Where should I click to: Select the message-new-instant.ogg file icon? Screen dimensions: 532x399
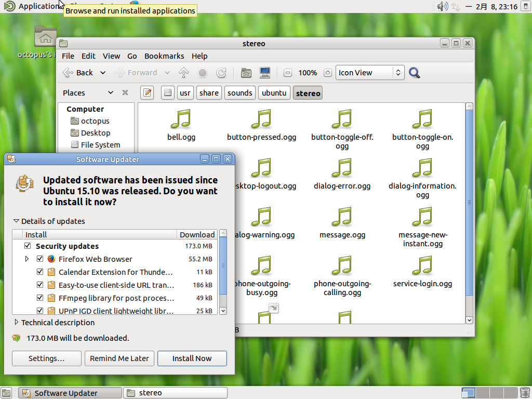pyautogui.click(x=422, y=217)
